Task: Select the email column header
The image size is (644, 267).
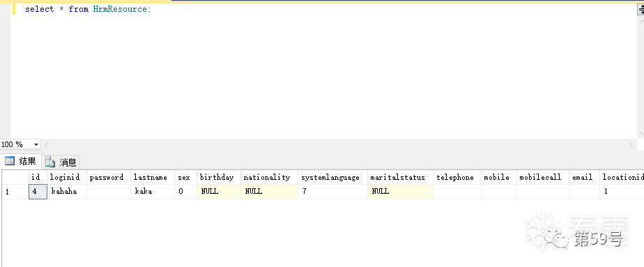Action: pyautogui.click(x=585, y=178)
